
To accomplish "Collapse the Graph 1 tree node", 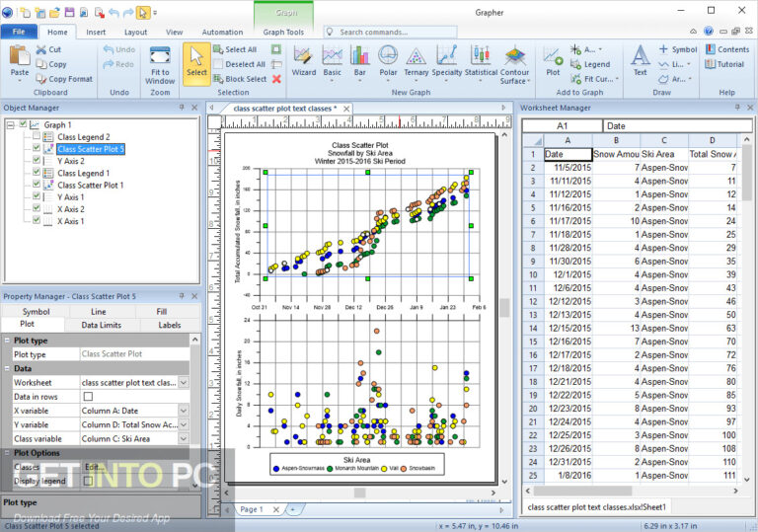I will pos(10,124).
